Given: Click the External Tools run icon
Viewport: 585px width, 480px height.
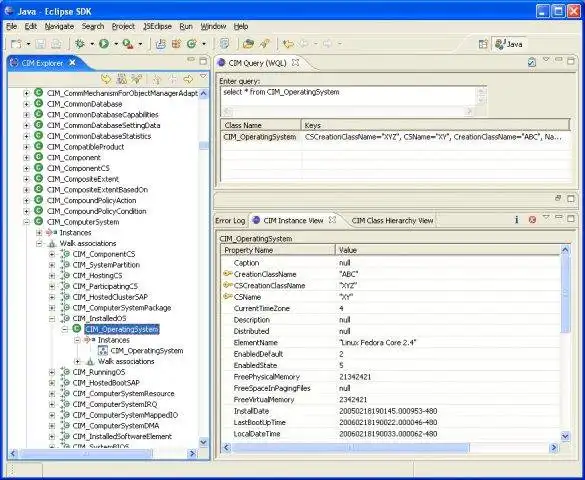Looking at the screenshot, I should [128, 44].
